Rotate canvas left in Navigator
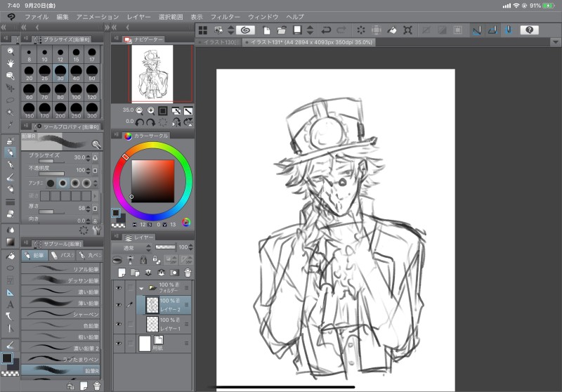This screenshot has height=392, width=562. pos(139,122)
